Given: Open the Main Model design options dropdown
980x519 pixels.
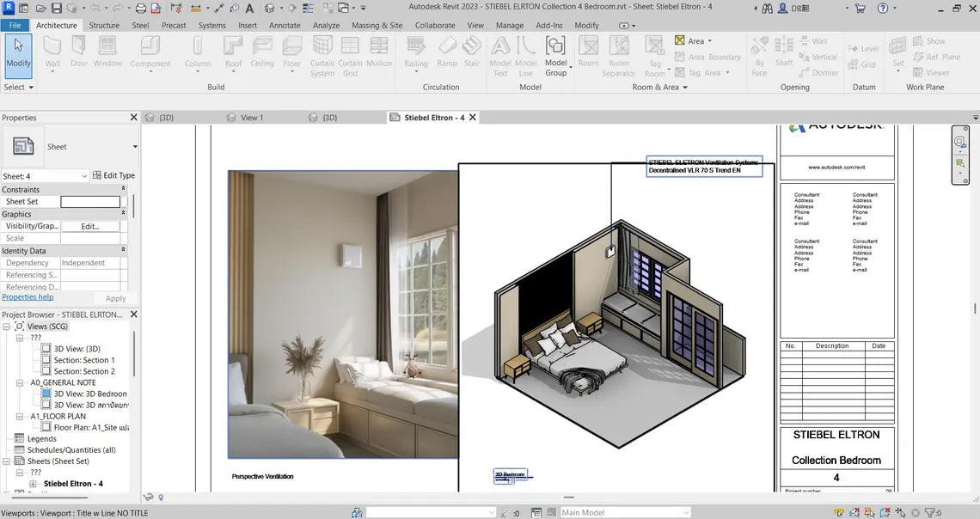Looking at the screenshot, I should coord(624,513).
